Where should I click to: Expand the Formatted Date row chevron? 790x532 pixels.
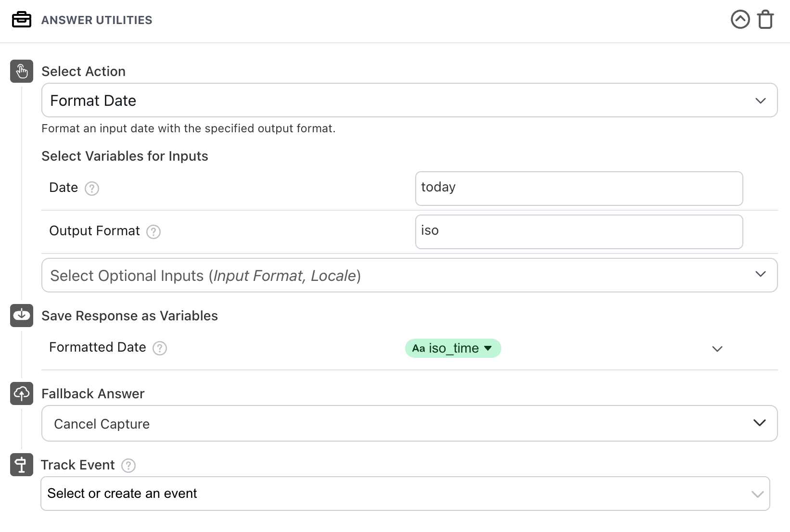[717, 349]
